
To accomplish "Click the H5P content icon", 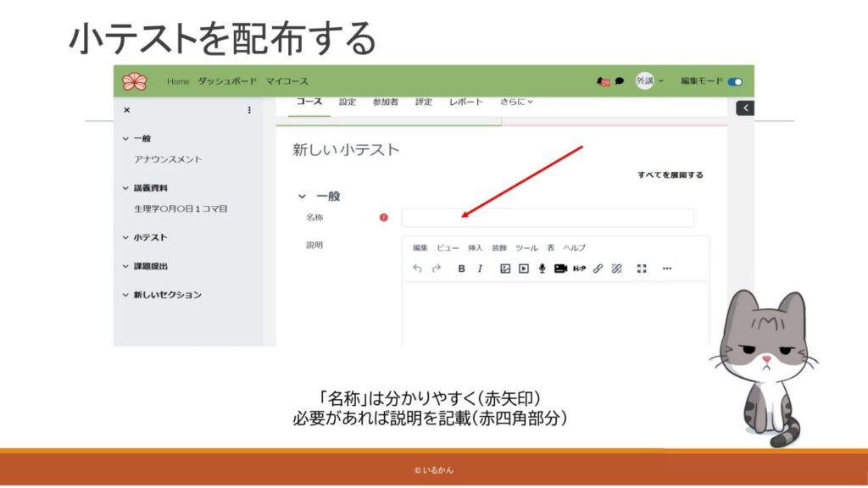I will click(x=579, y=269).
